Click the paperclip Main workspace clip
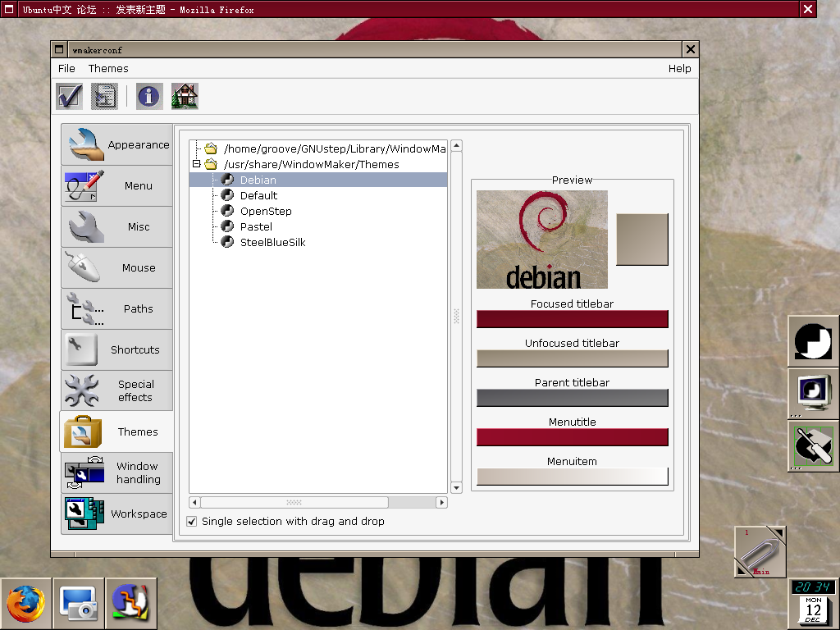 [760, 551]
